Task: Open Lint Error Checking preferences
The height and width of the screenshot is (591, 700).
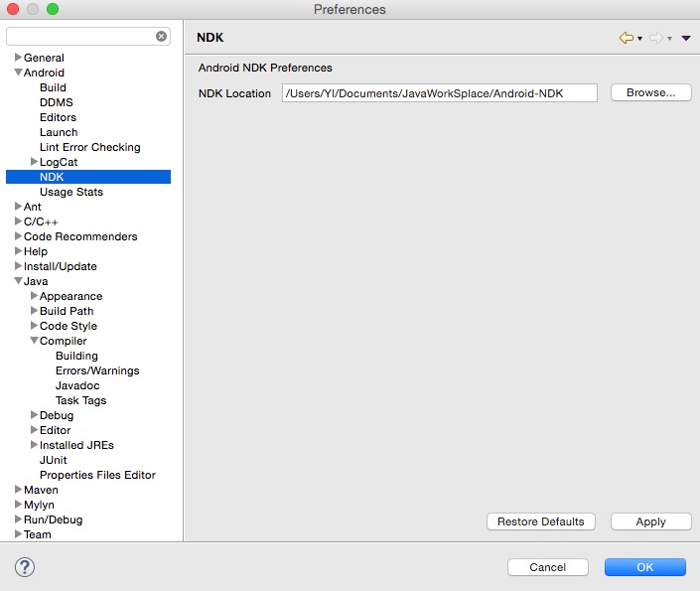Action: pos(89,147)
